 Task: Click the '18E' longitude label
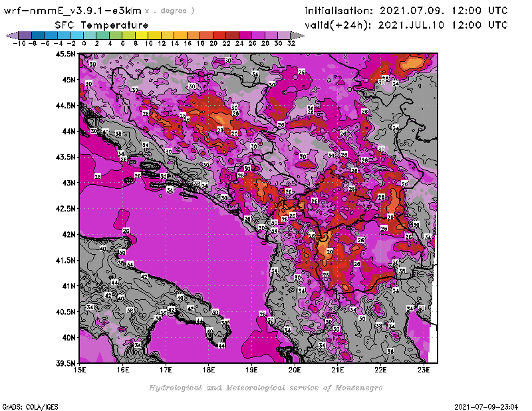pos(209,370)
